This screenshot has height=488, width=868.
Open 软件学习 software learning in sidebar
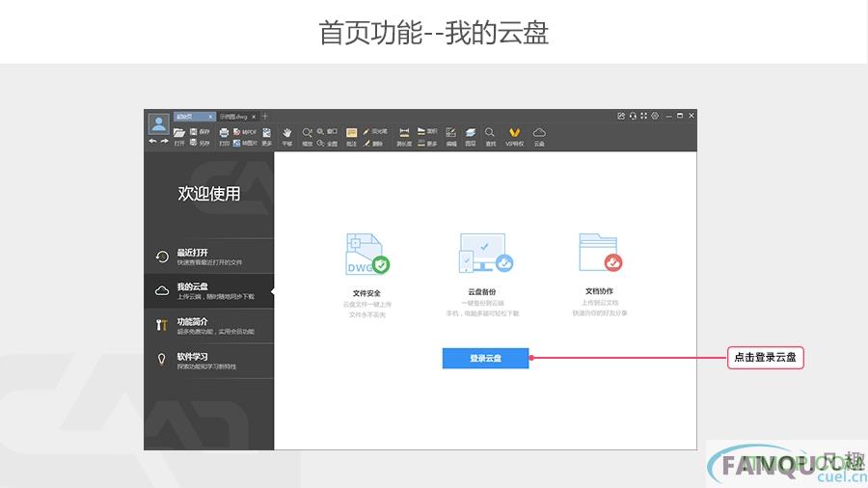coord(208,361)
